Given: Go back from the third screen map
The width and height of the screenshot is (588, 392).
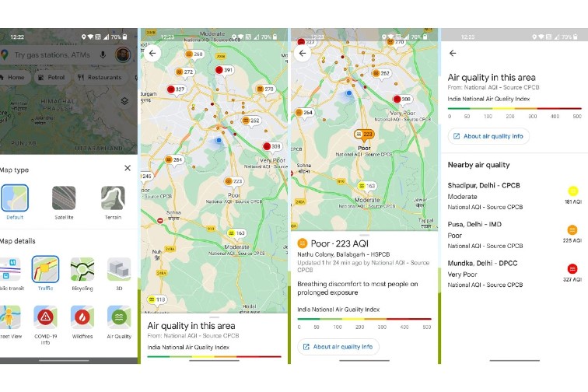Looking at the screenshot, I should point(303,53).
